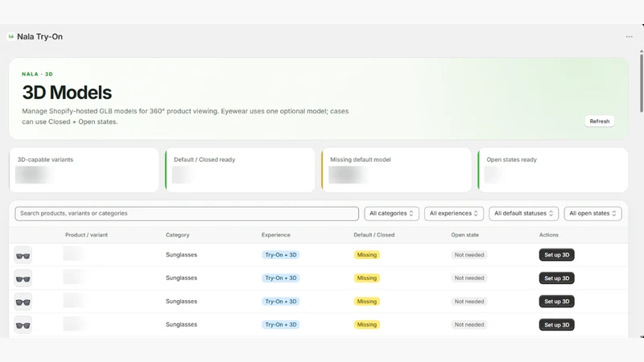Click the second row sunglasses thumbnail
Screen dimensions: 644x362
point(23,278)
